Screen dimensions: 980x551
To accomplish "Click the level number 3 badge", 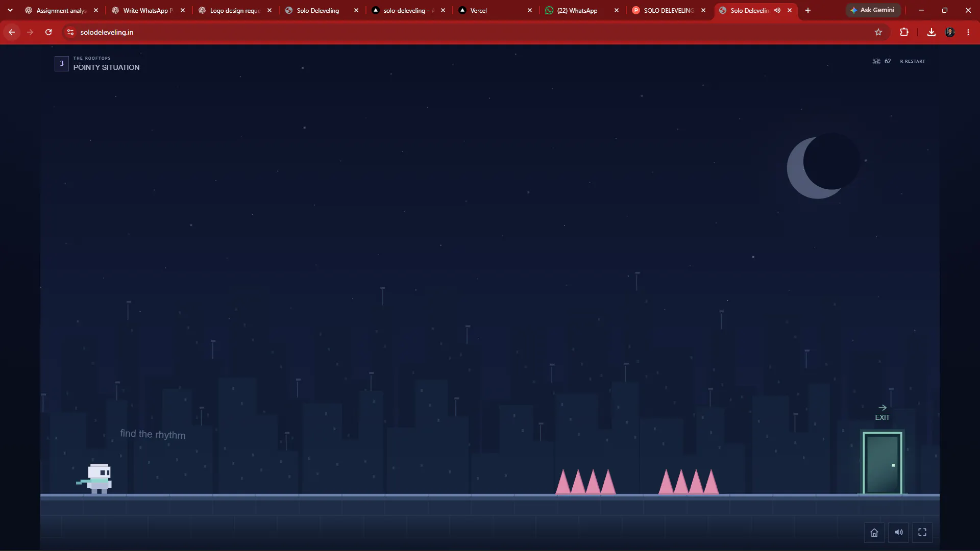I will pos(62,64).
